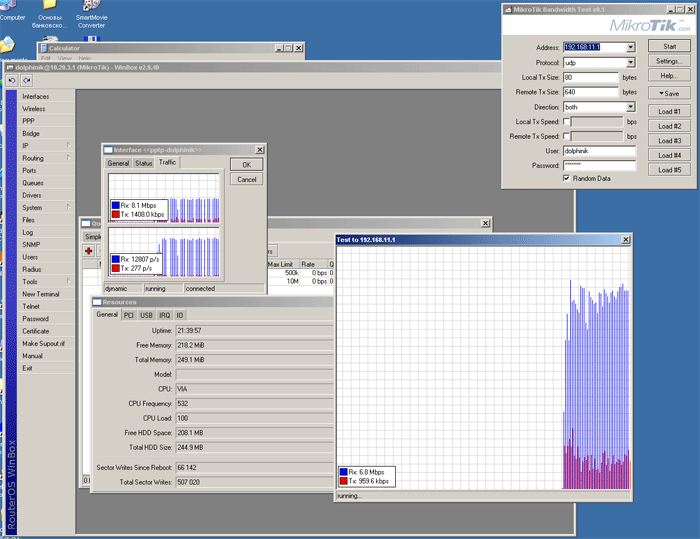The width and height of the screenshot is (700, 539).
Task: Open Wireless in the WinBox menu
Action: pos(46,109)
